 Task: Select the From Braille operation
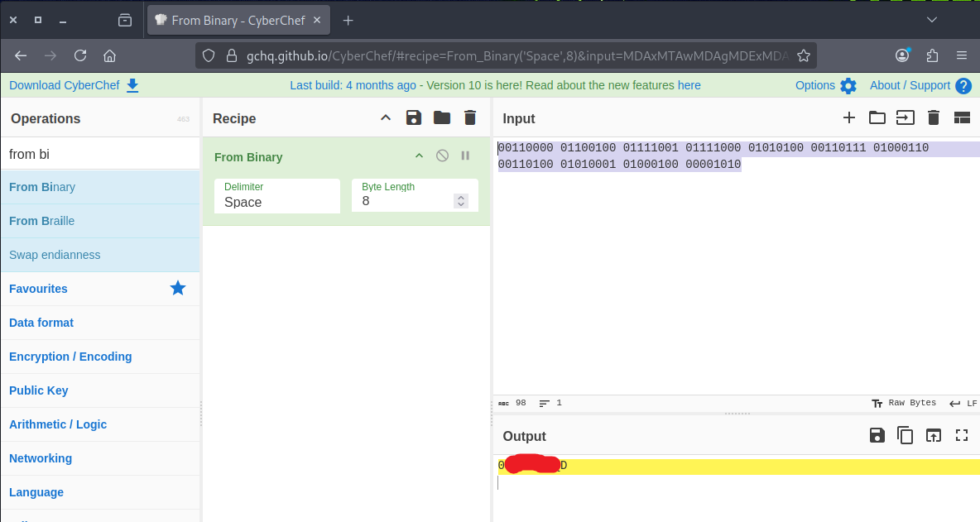pyautogui.click(x=42, y=221)
